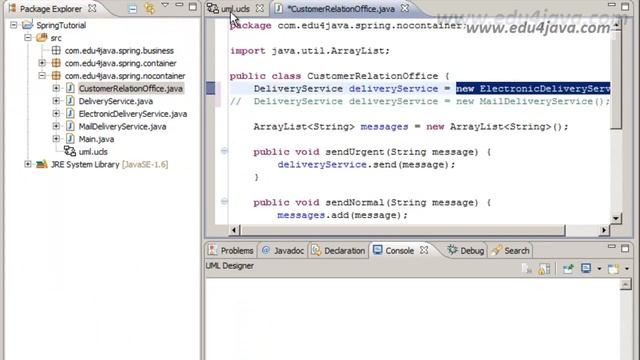
Task: Minimize the Console panel
Action: point(611,247)
